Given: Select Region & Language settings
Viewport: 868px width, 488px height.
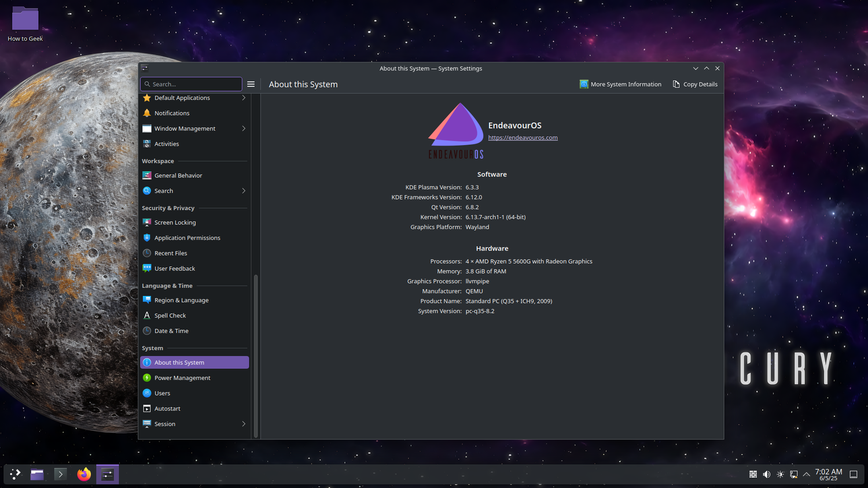Looking at the screenshot, I should coord(194,300).
